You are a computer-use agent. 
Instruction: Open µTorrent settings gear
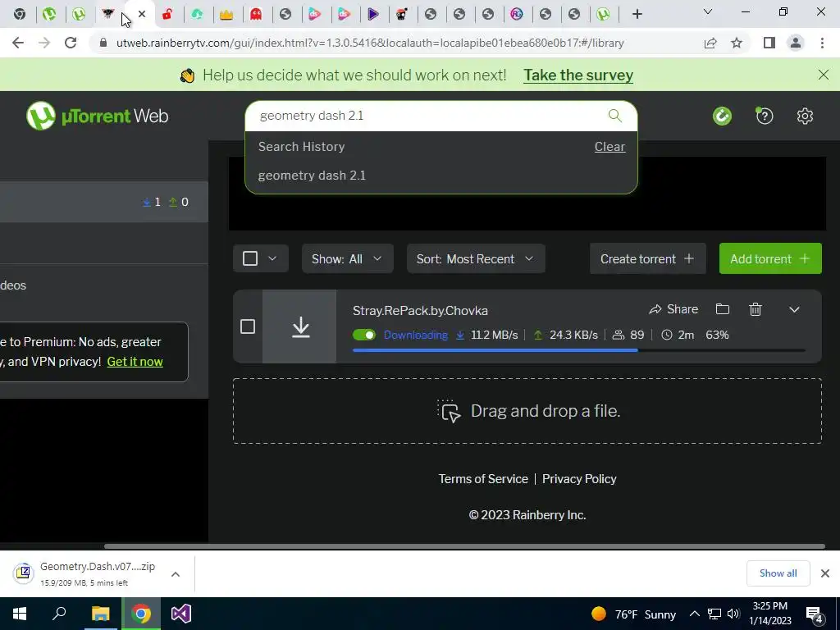click(x=805, y=116)
